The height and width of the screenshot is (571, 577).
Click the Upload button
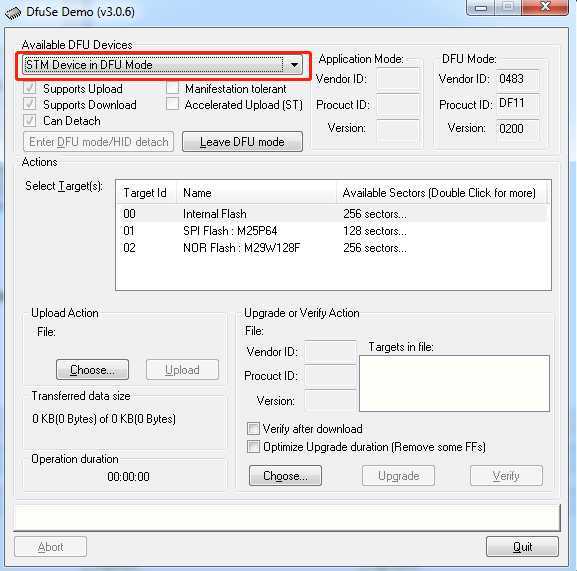[183, 370]
